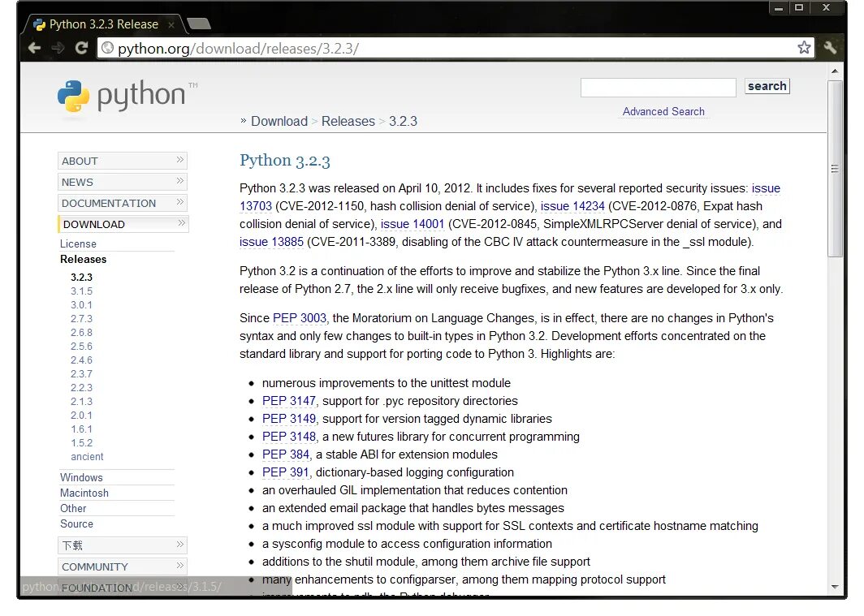This screenshot has width=864, height=616.
Task: Expand the DOWNLOAD menu chevron
Action: point(181,223)
